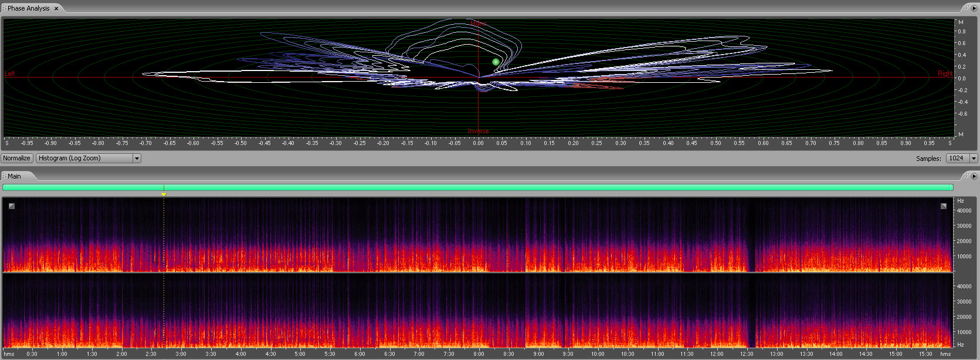
Task: Click the 10000 Hz mark on upper frequency ruler
Action: 964,256
